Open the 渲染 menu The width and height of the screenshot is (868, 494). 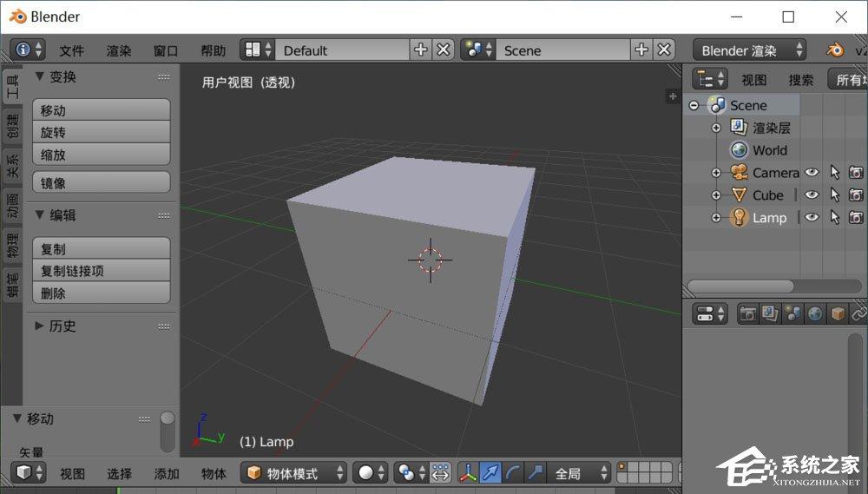pyautogui.click(x=119, y=51)
